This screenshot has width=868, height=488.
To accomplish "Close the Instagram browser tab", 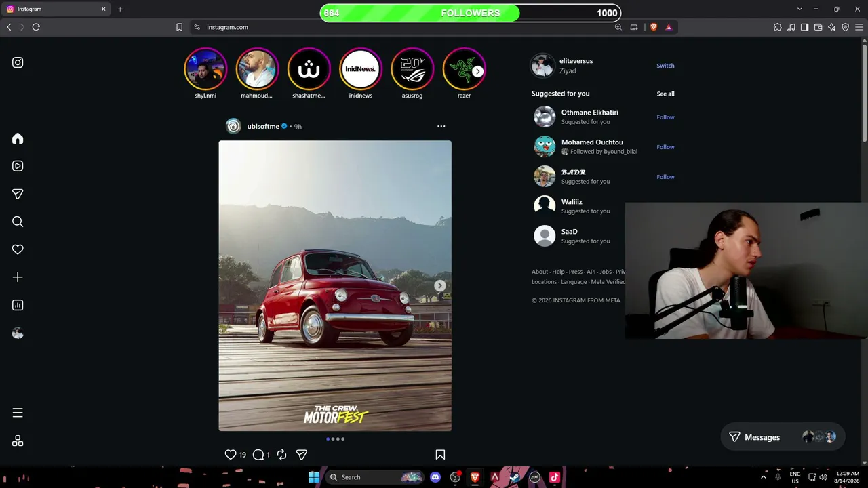I will click(x=104, y=9).
